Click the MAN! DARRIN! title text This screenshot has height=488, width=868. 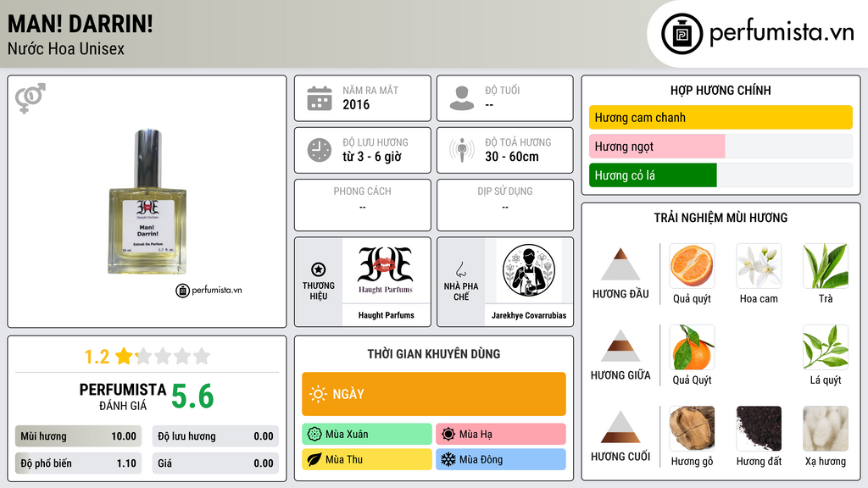81,25
